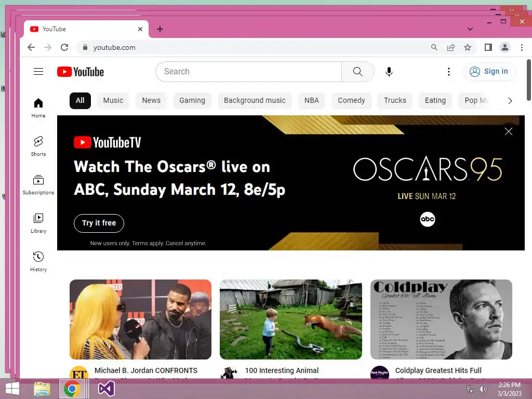Click the browser back arrow
This screenshot has height=399, width=532.
coord(31,47)
